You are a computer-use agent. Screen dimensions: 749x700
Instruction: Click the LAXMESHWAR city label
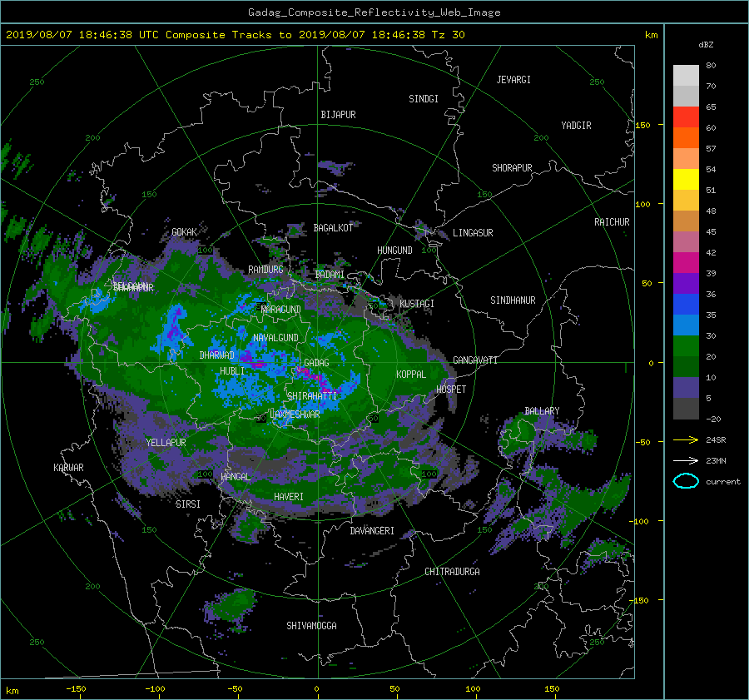click(x=295, y=415)
